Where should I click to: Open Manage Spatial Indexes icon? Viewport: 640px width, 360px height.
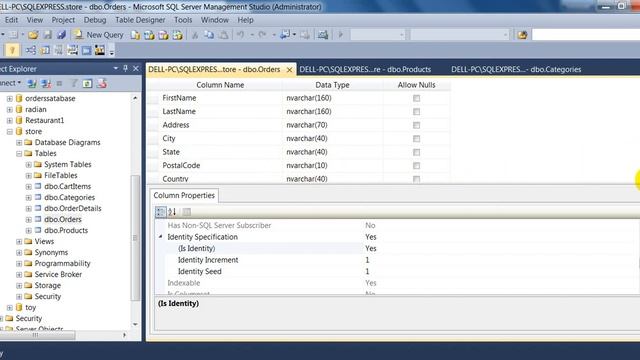tap(100, 50)
